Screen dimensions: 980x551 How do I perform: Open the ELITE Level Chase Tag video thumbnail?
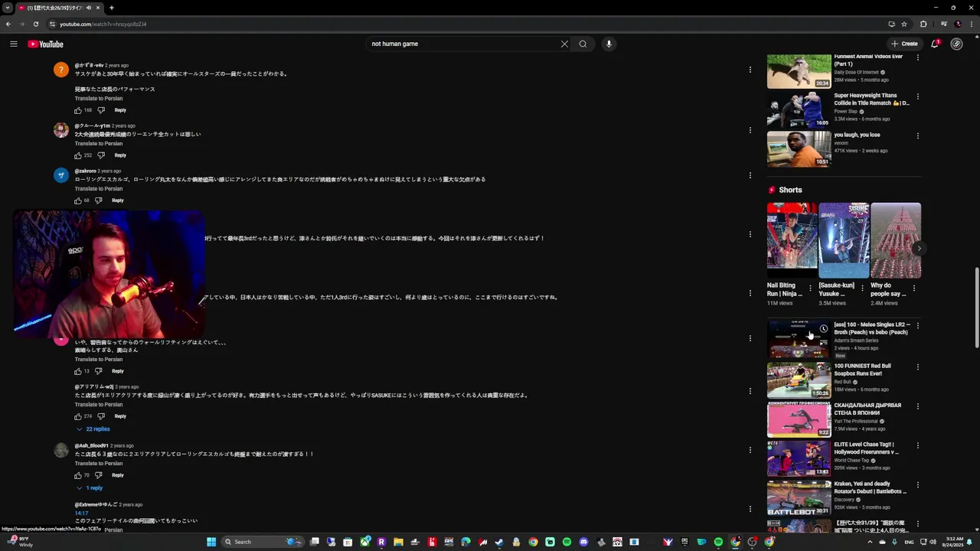tap(799, 459)
